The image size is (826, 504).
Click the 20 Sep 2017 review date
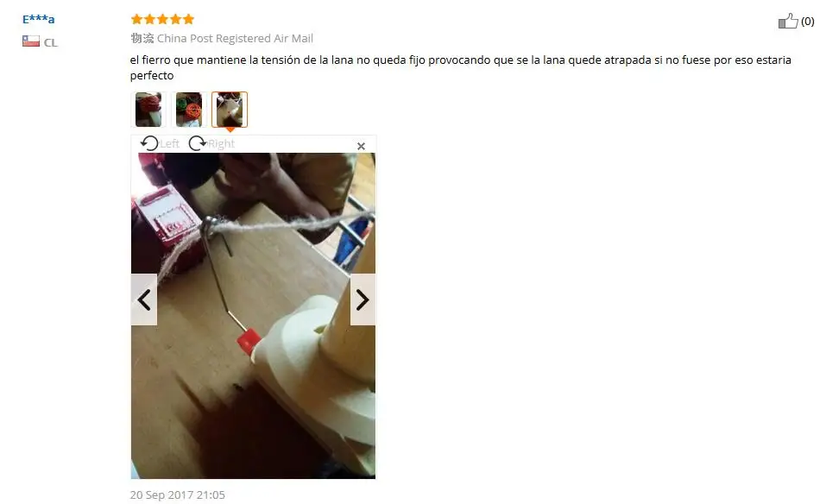pos(178,495)
